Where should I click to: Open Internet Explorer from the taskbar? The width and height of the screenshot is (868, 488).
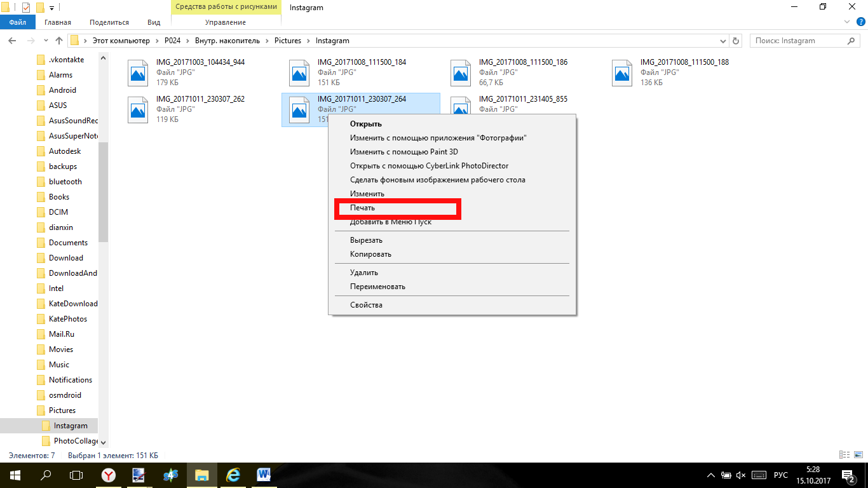pos(233,475)
